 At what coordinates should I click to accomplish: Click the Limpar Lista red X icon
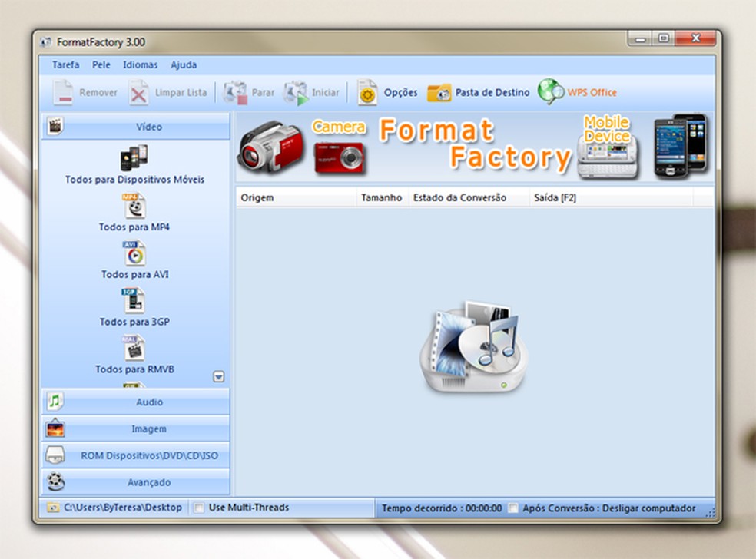click(x=138, y=92)
